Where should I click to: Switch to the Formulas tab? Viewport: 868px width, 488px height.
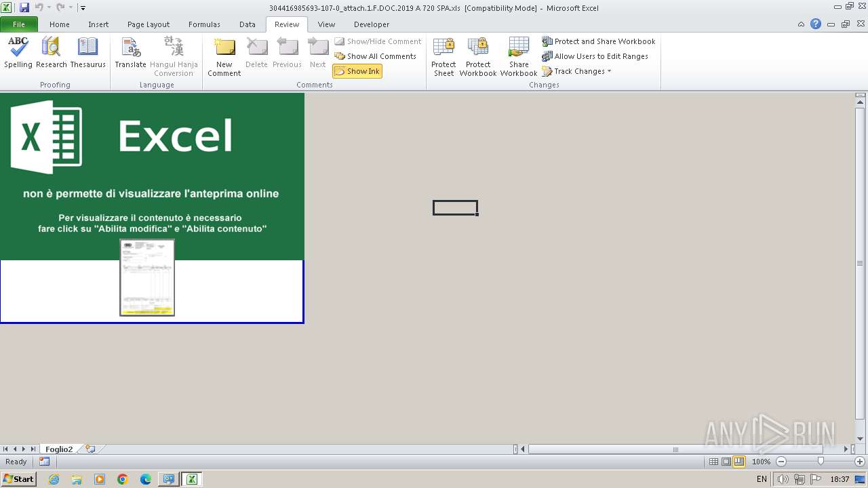(204, 24)
